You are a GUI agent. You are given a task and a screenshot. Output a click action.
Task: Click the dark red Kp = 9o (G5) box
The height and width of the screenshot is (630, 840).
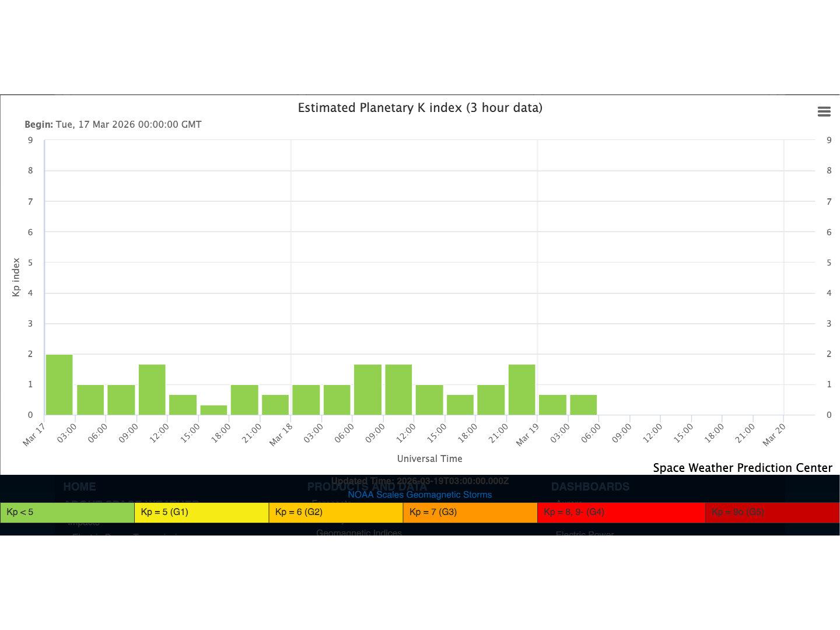click(x=772, y=512)
